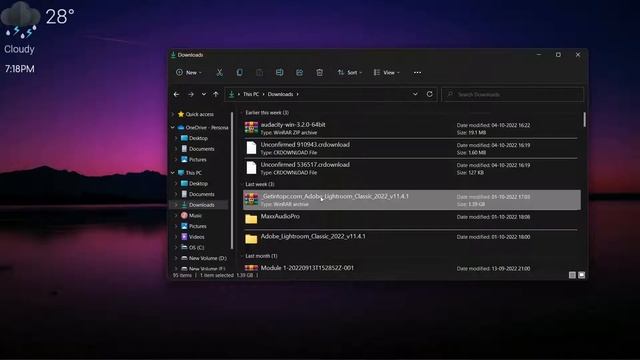640x360 pixels.
Task: Select OneDrive Pictures folder
Action: [198, 159]
